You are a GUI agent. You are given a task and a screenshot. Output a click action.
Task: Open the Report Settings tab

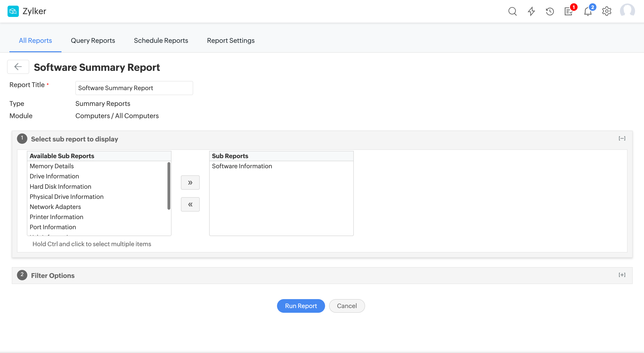pyautogui.click(x=231, y=40)
